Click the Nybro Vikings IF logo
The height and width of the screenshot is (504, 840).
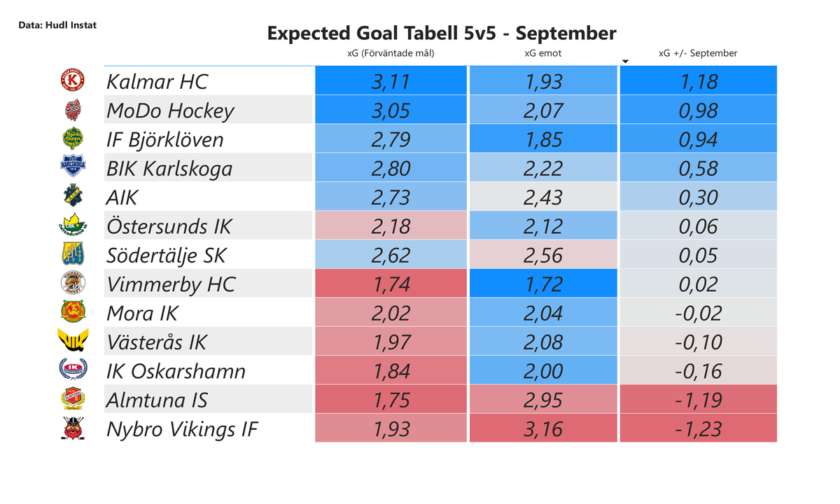(x=73, y=428)
